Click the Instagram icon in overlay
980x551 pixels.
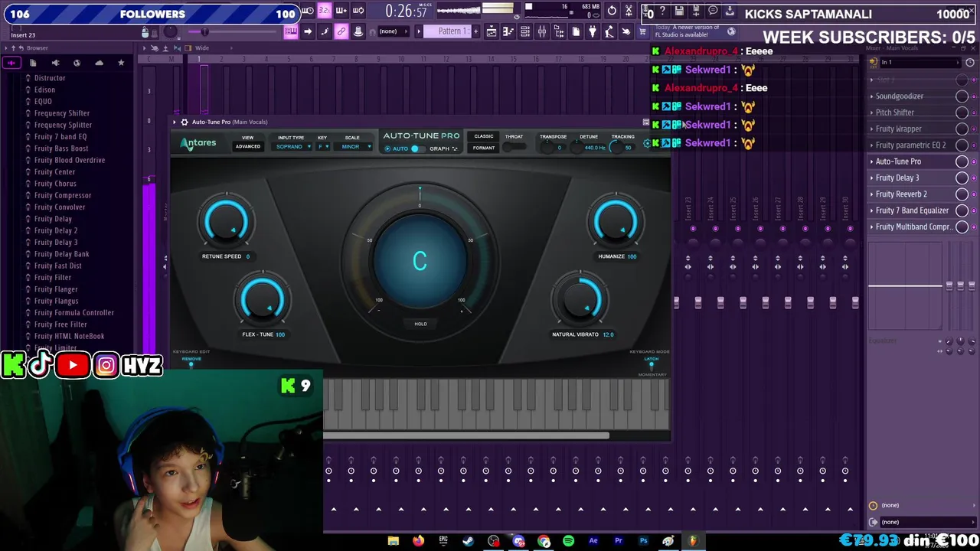[x=106, y=365]
